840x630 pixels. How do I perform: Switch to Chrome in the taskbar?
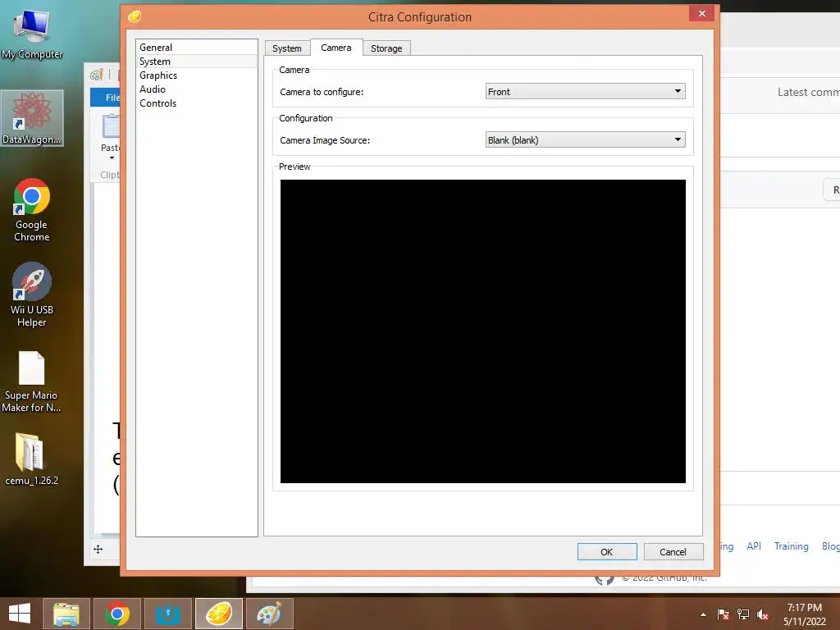(117, 614)
